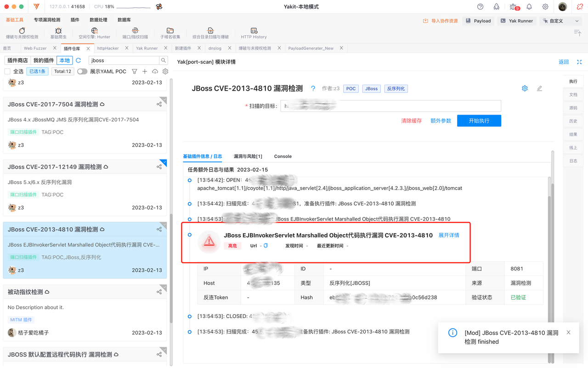Viewport: 588px width, 368px height.
Task: Open the 数据处理 menu
Action: point(98,20)
